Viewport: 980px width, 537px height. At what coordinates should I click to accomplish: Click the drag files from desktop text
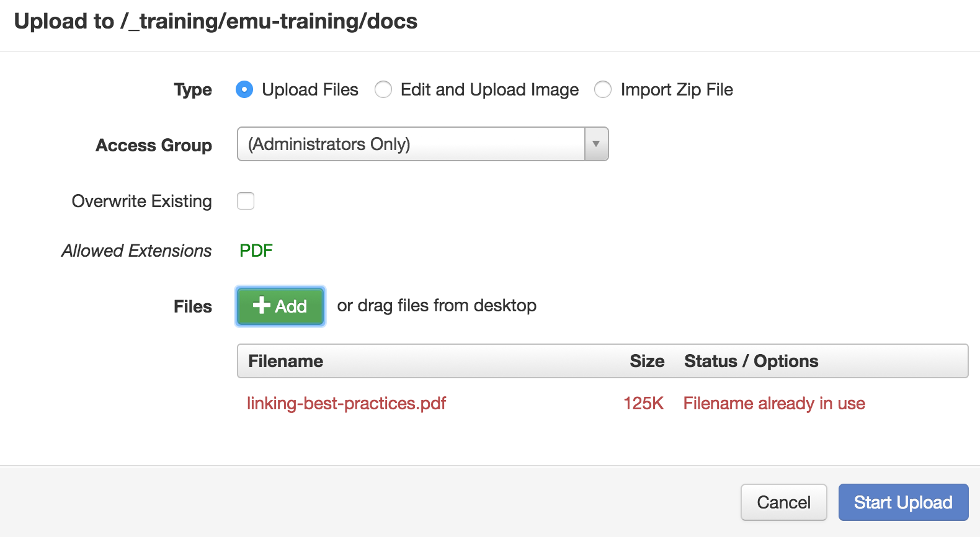pos(437,306)
